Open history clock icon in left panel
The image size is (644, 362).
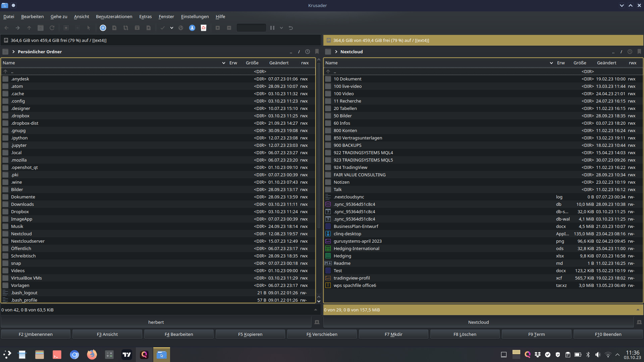coord(308,52)
